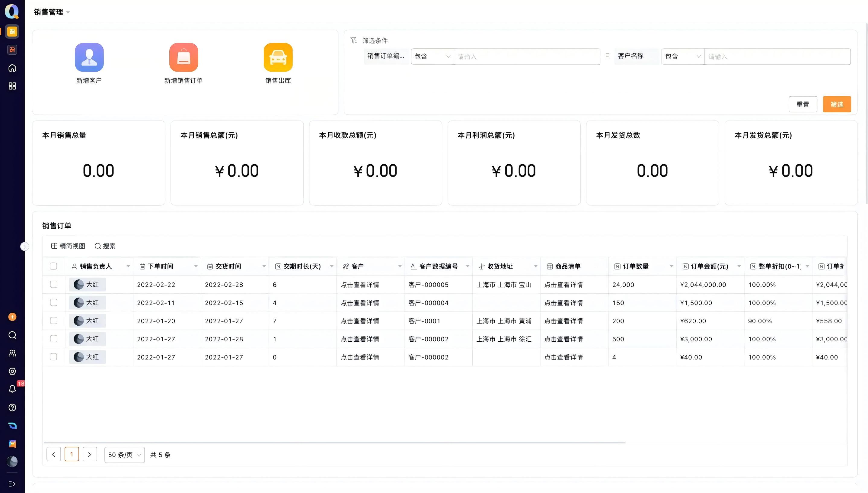Image resolution: width=868 pixels, height=493 pixels.
Task: Open 收货地址 column filter arrow
Action: pos(535,266)
